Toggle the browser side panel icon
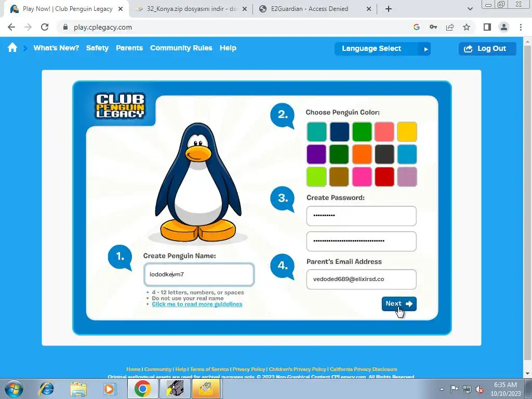 (487, 27)
